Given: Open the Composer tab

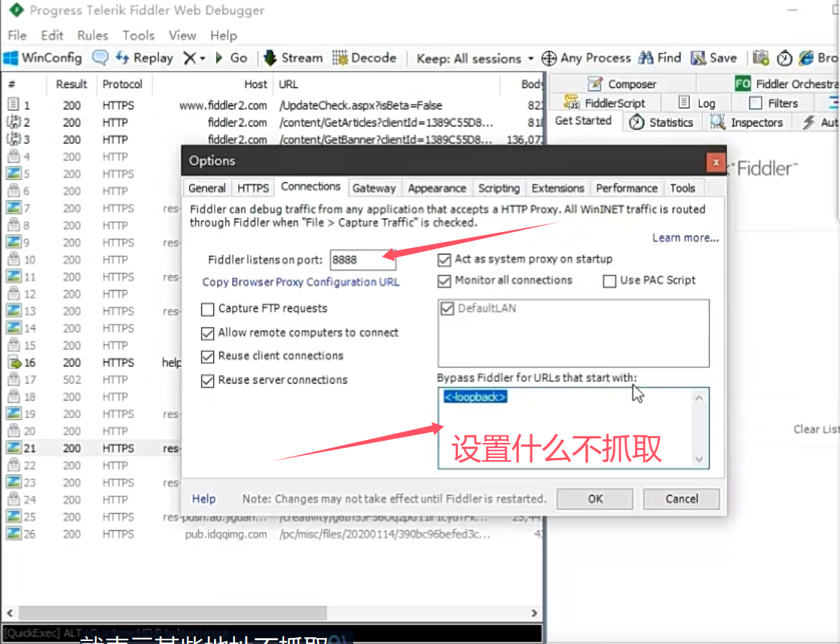Looking at the screenshot, I should click(x=622, y=84).
